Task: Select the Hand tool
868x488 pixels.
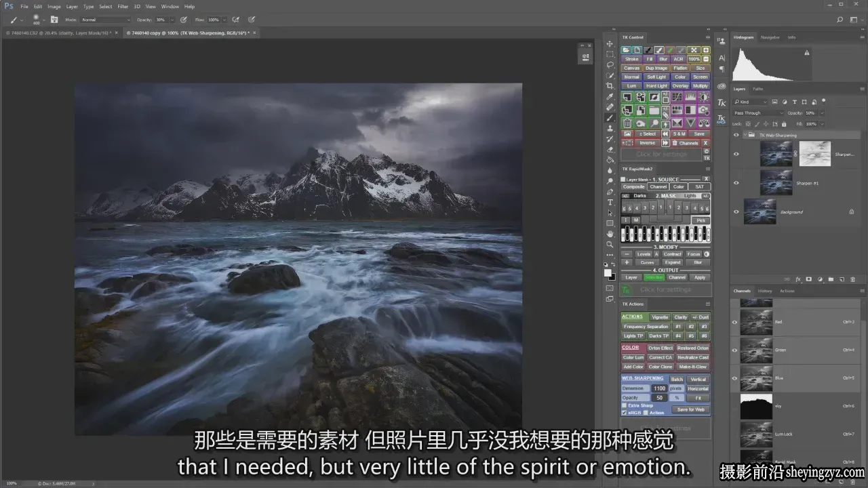Action: point(610,234)
